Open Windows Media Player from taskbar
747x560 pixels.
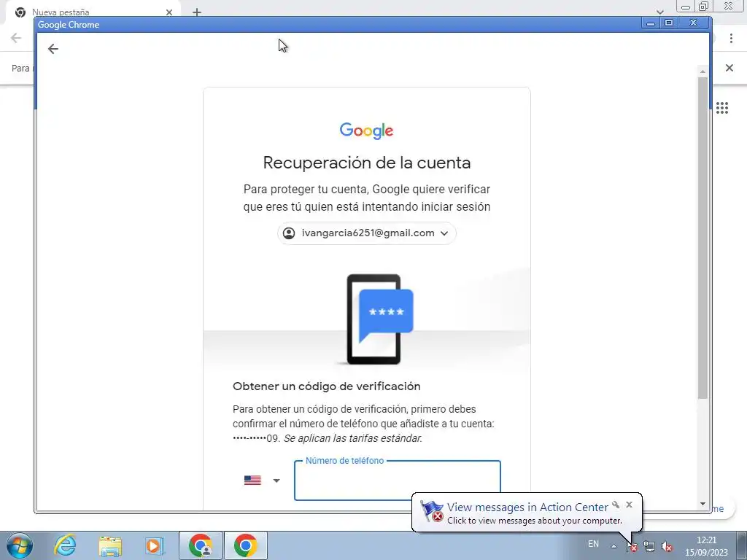click(154, 545)
